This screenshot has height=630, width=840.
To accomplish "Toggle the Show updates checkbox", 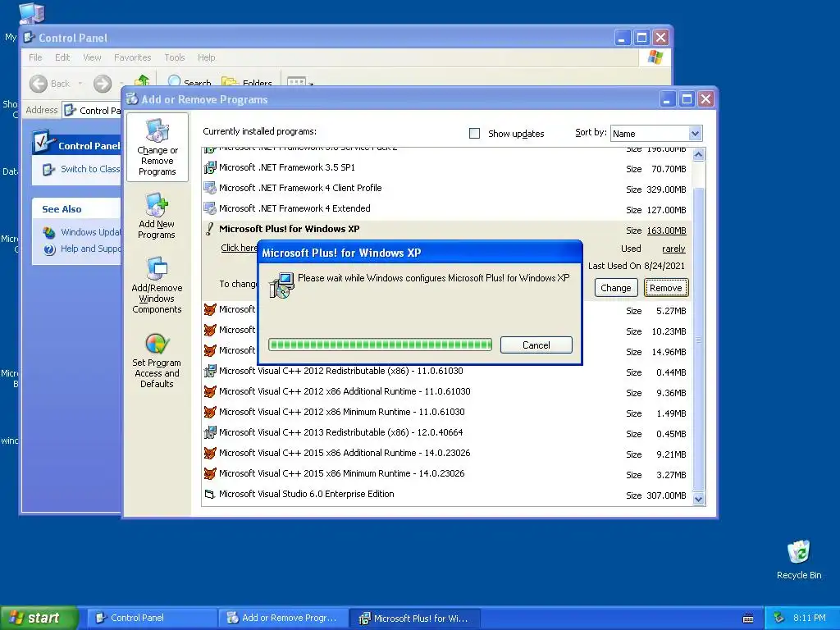I will (474, 134).
